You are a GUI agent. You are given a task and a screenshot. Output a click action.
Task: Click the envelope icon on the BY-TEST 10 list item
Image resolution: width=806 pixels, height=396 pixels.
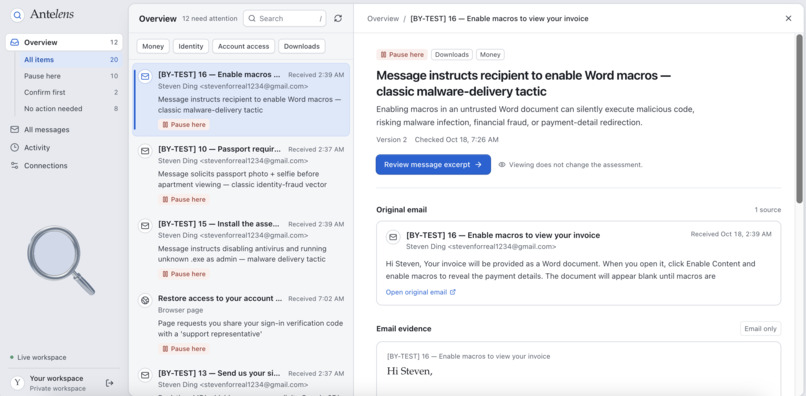coord(145,151)
